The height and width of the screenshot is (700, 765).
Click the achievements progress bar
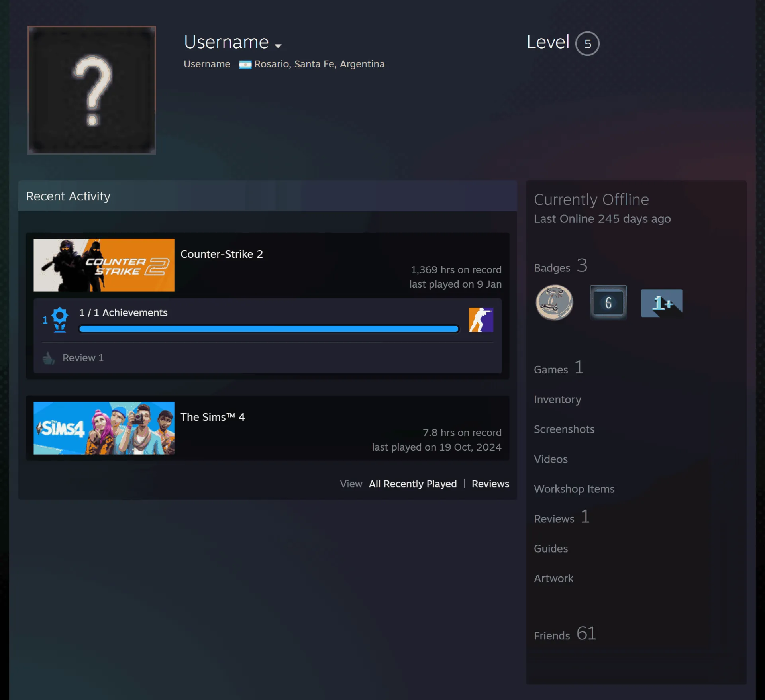click(x=269, y=329)
